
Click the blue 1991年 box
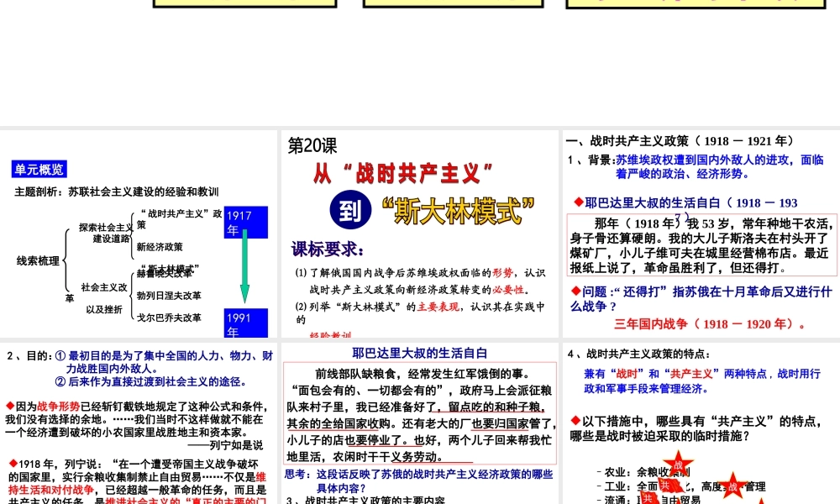tap(246, 323)
